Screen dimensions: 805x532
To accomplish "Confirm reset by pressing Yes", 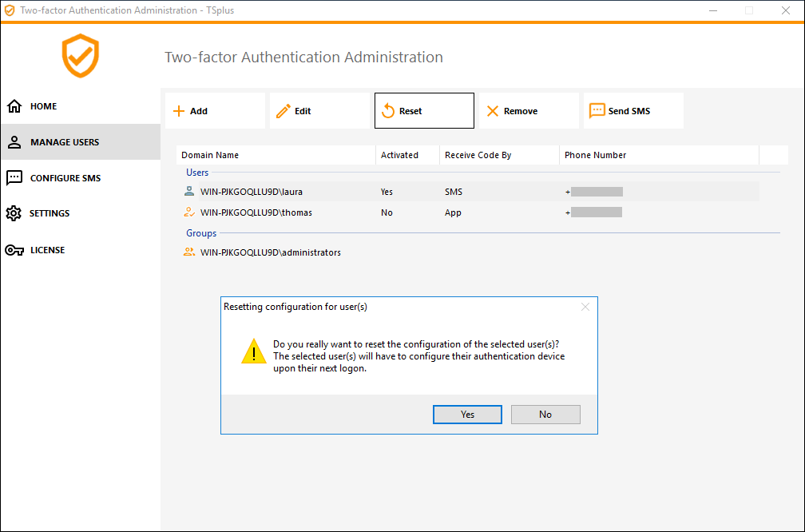I will 467,415.
